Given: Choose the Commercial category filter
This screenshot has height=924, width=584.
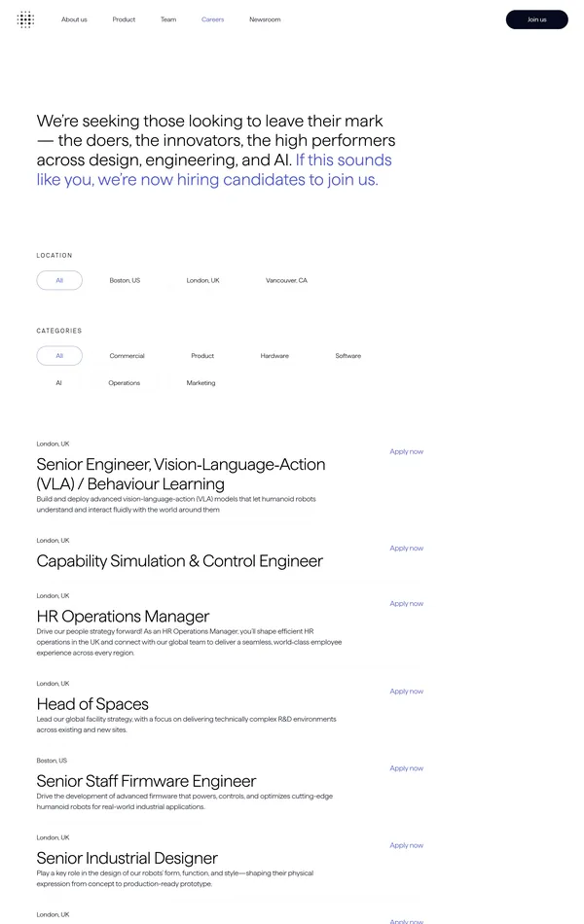Looking at the screenshot, I should (x=127, y=356).
